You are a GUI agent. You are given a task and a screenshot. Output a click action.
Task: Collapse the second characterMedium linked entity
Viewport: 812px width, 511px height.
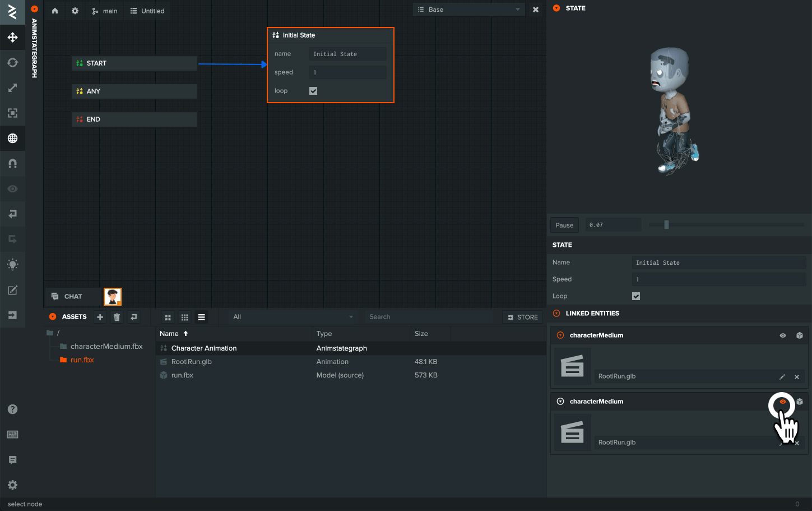click(559, 401)
